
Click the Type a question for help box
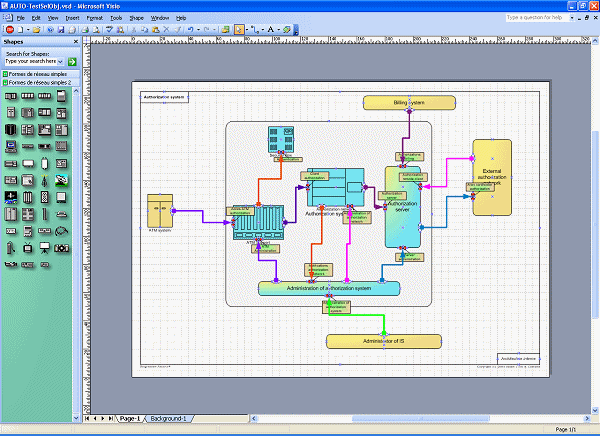tap(537, 18)
